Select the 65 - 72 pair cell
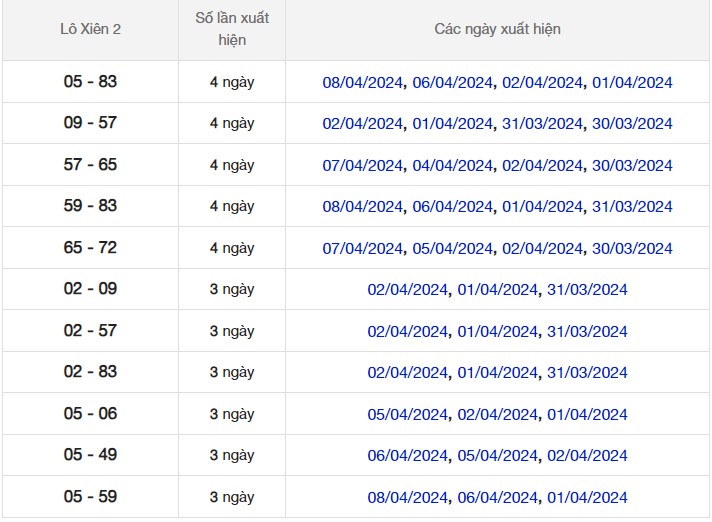 click(x=90, y=248)
